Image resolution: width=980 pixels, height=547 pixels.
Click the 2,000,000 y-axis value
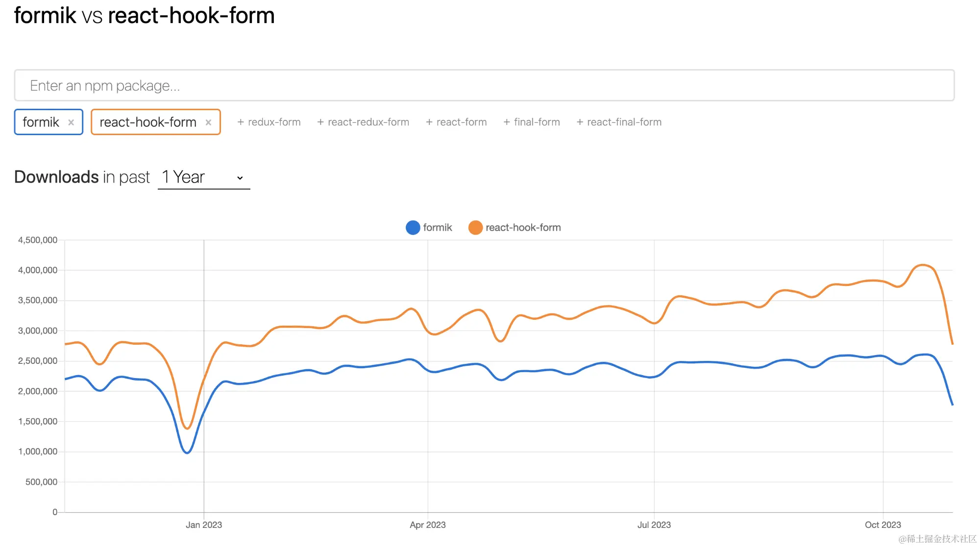(x=38, y=391)
